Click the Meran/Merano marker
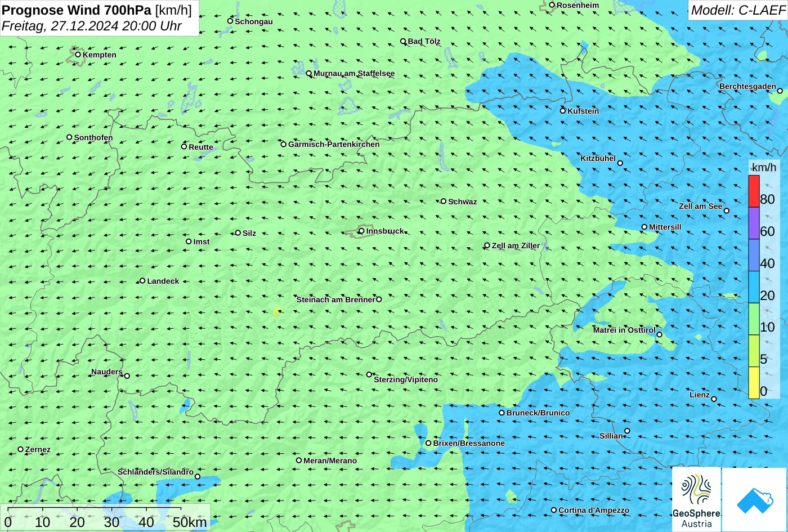 pos(299,460)
